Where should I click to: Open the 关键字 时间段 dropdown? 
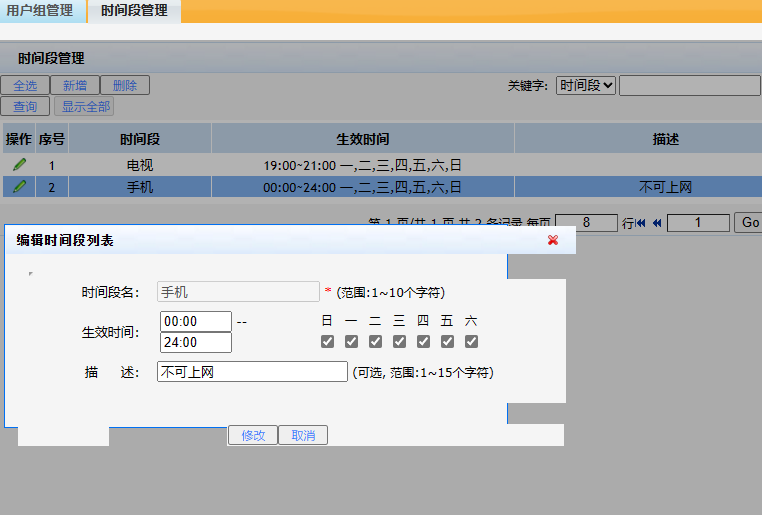[x=586, y=86]
